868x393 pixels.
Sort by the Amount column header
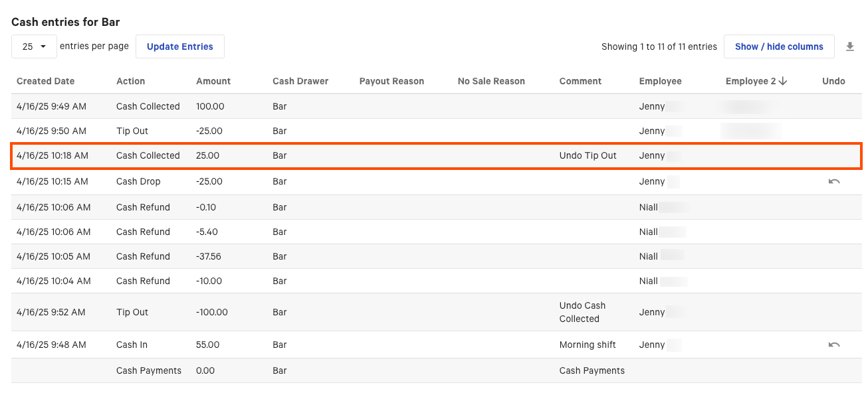click(213, 81)
